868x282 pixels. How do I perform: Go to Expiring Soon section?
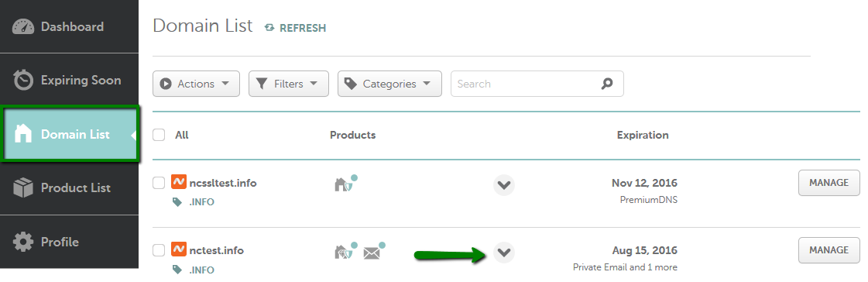coord(69,81)
